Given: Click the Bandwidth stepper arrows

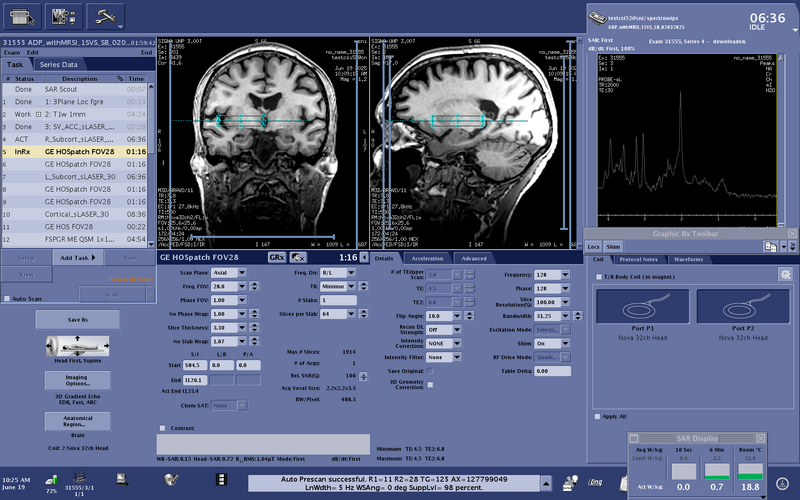Looking at the screenshot, I should pyautogui.click(x=578, y=316).
